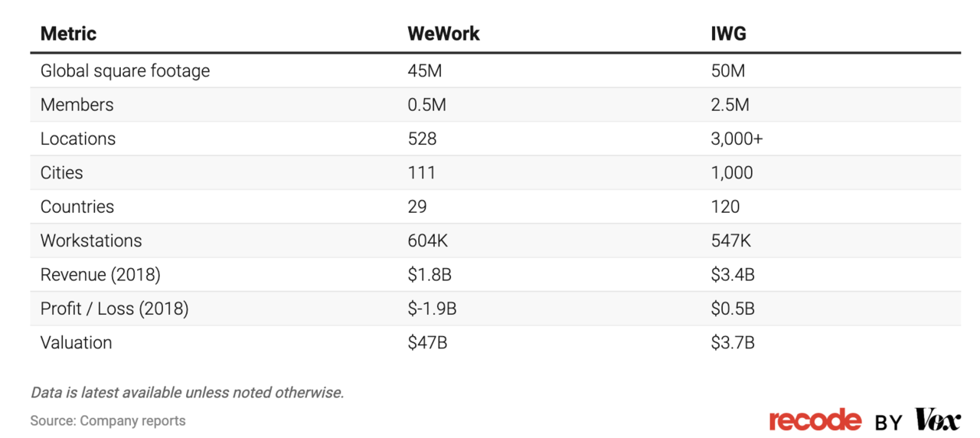Viewport: 980px width, 438px height.
Task: Click WeWork's 604K workstations value
Action: click(x=428, y=240)
